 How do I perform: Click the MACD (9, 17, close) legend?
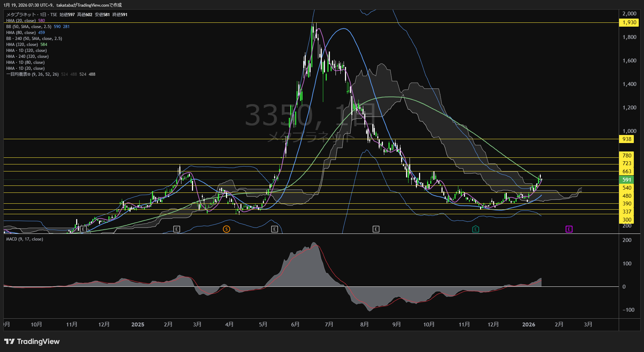25,239
